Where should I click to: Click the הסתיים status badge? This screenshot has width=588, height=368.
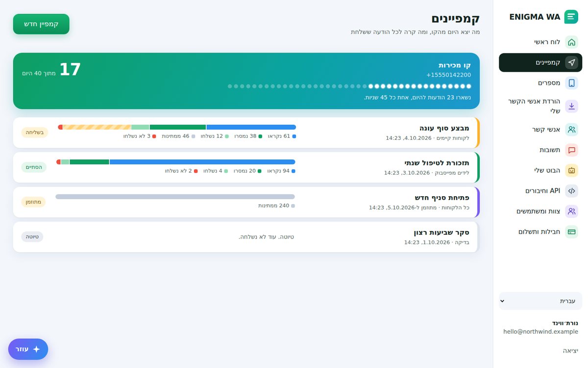click(33, 167)
